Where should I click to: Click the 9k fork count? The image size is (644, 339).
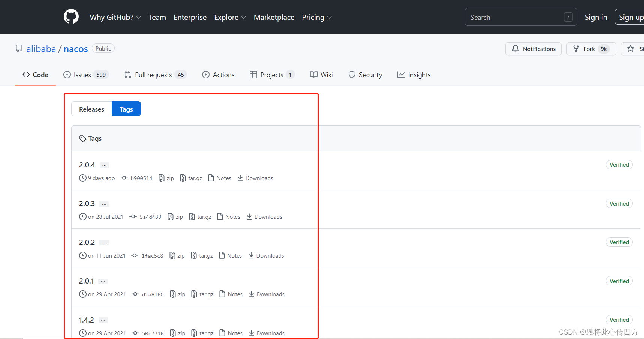(x=604, y=49)
